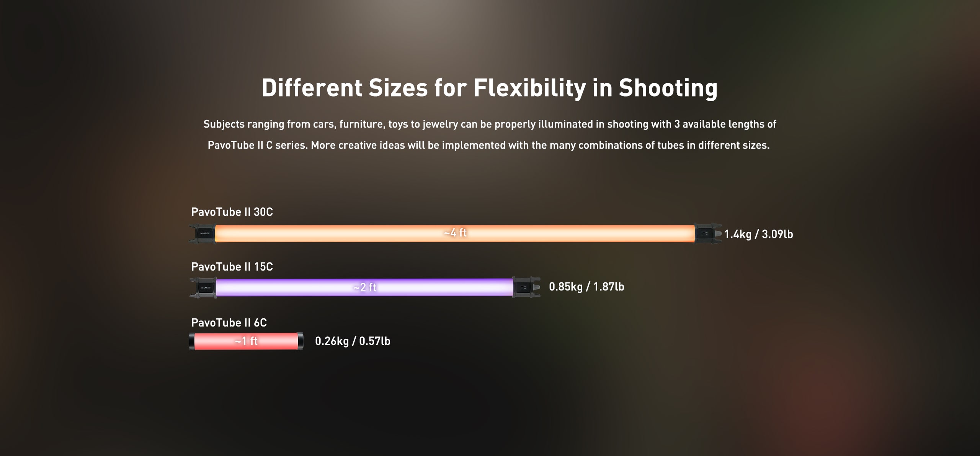Click the description line starting with "Subjects ranging"
The width and height of the screenshot is (980, 456).
point(490,124)
